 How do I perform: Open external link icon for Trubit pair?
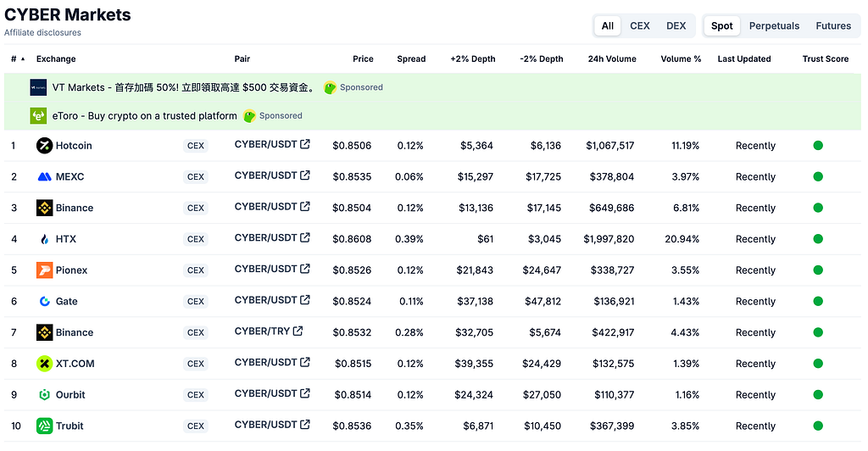pyautogui.click(x=305, y=425)
